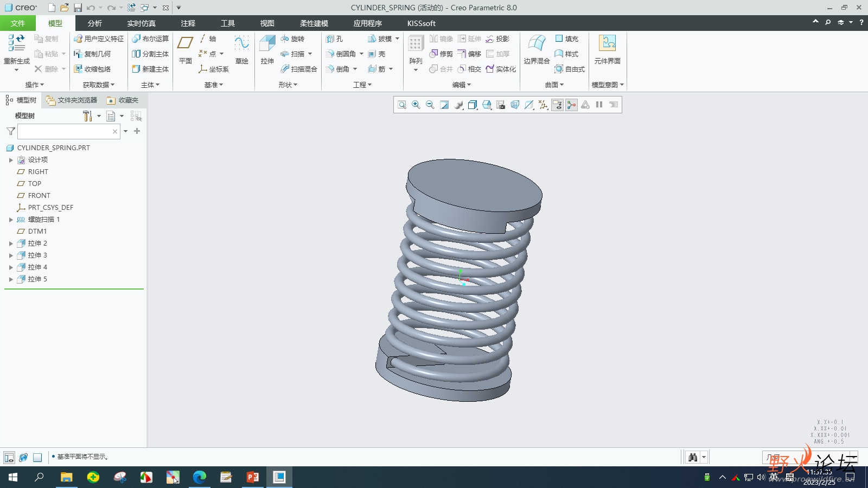Open the 模型意图 group dropdown

point(608,85)
